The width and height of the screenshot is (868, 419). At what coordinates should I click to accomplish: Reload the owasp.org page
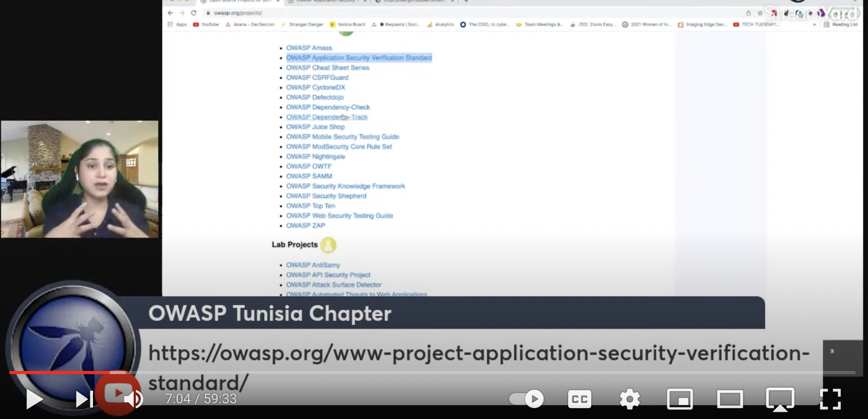(194, 13)
